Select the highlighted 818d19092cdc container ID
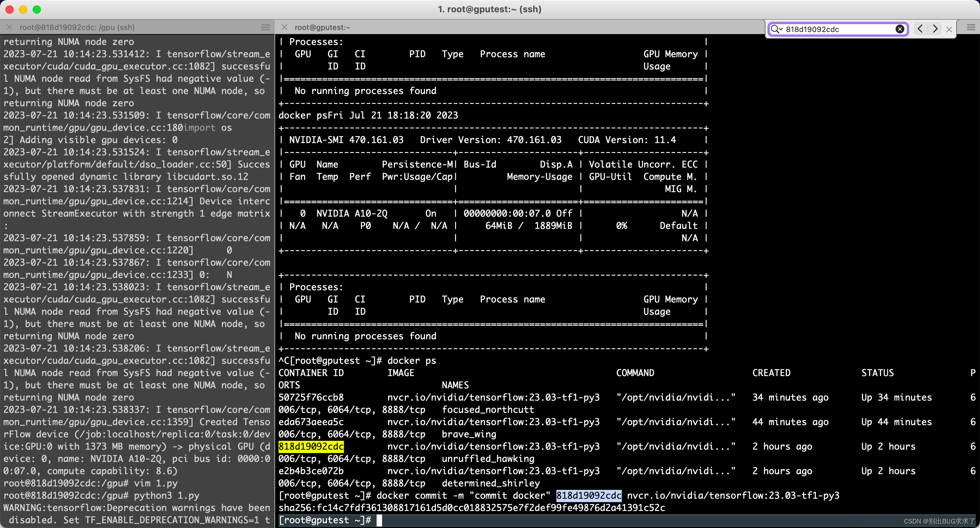The height and width of the screenshot is (528, 980). (x=311, y=446)
